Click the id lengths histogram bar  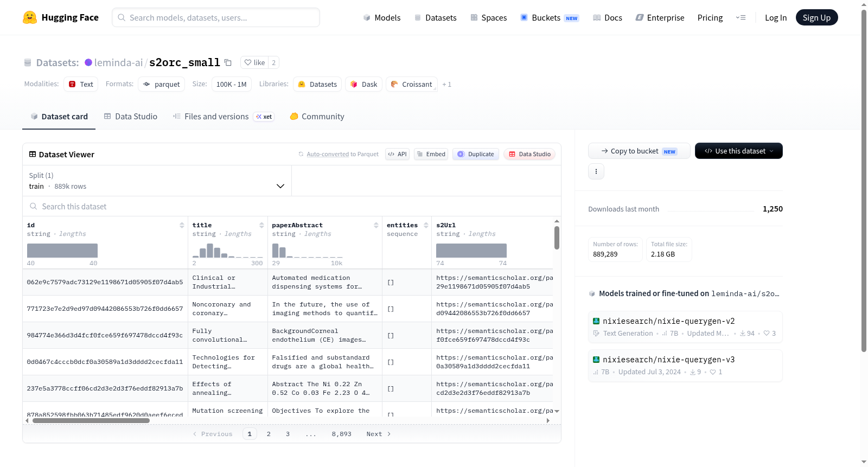[x=62, y=251]
